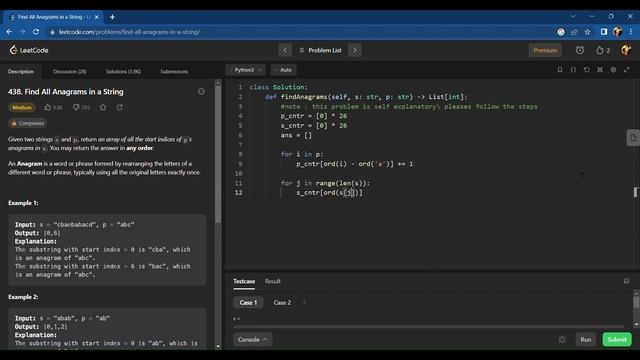Click the round icon beside the problem title
This screenshot has height=360, width=640.
201,91
